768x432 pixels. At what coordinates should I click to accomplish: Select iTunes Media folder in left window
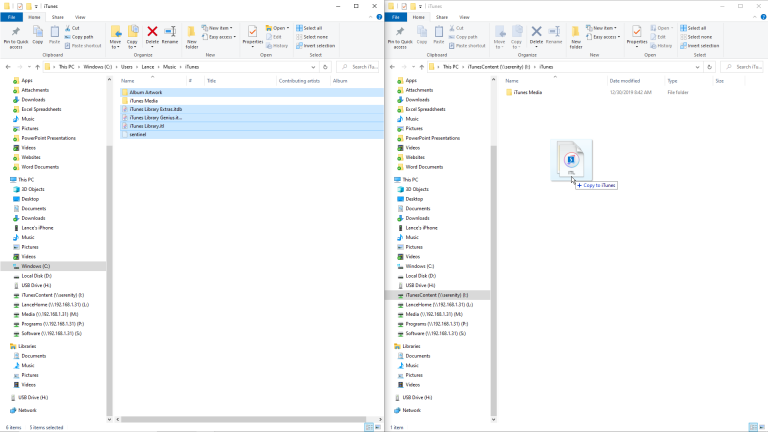pyautogui.click(x=144, y=101)
